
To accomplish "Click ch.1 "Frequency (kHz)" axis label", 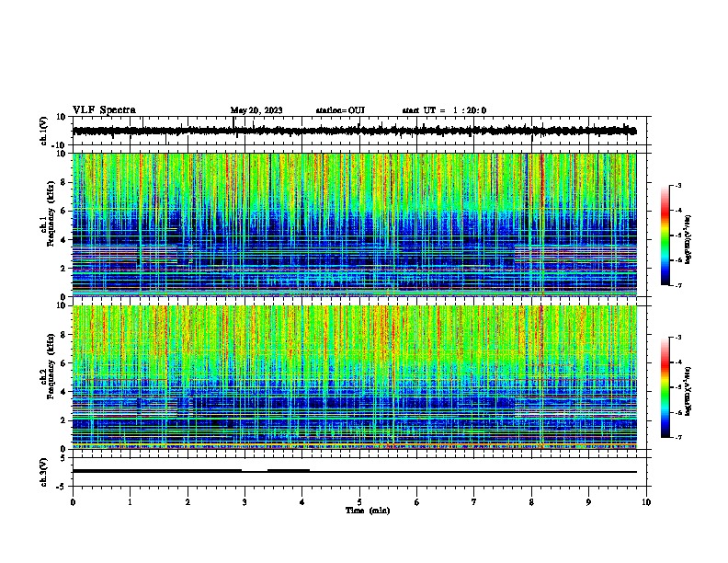I will click(51, 213).
